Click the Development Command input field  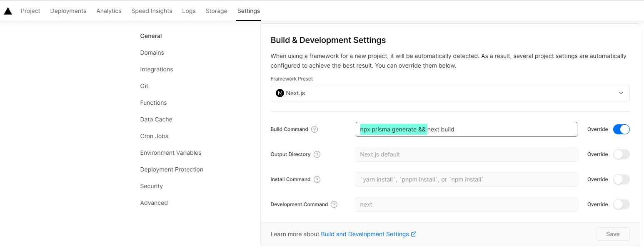click(466, 204)
